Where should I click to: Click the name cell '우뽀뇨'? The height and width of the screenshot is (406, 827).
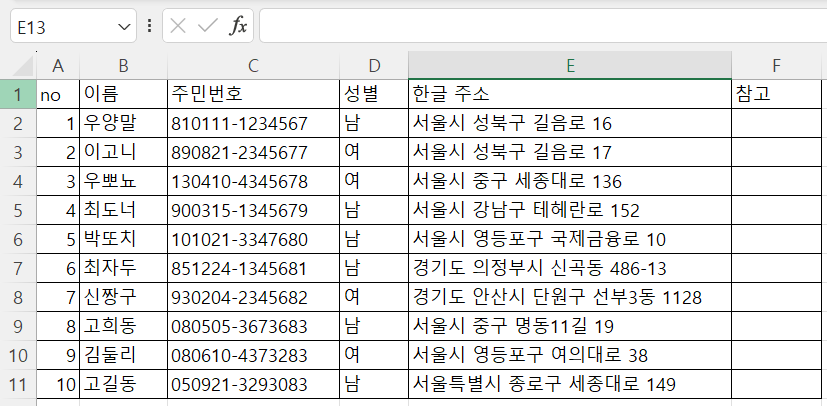click(123, 181)
